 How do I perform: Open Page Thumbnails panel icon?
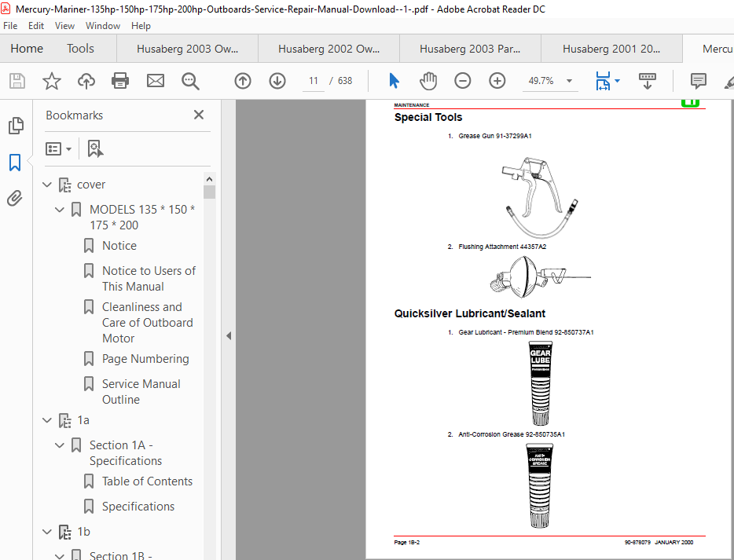(16, 126)
